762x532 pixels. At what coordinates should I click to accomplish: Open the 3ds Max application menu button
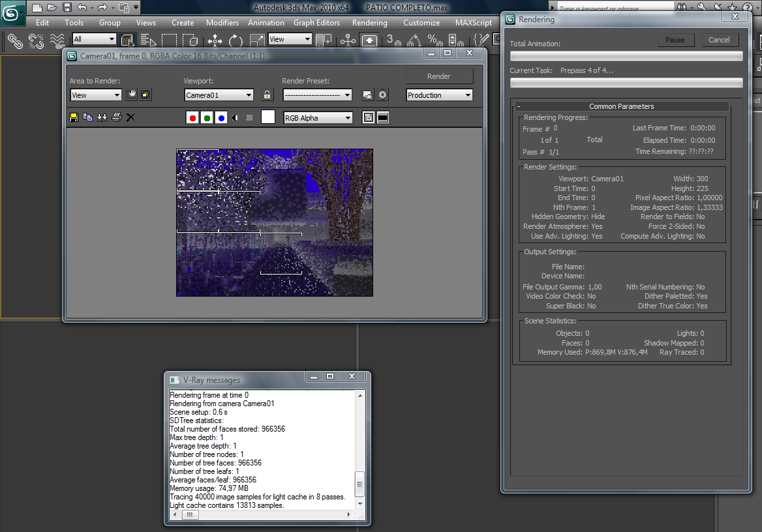click(12, 14)
